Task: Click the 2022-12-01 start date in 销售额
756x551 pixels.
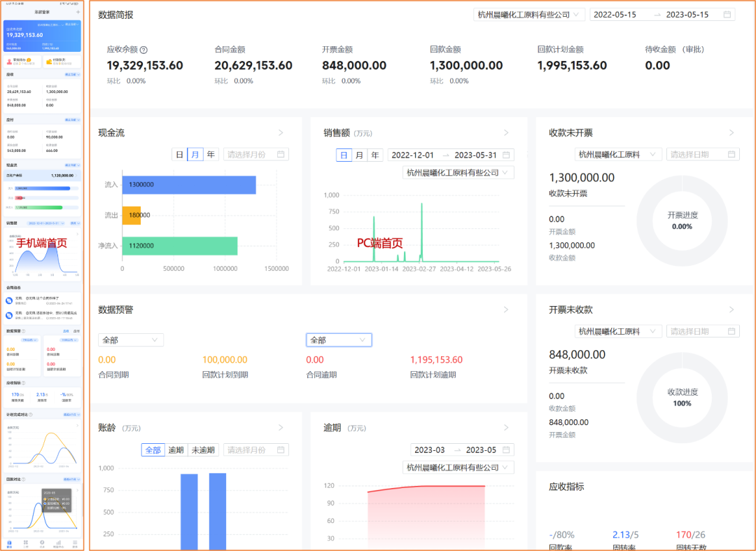Action: tap(413, 155)
